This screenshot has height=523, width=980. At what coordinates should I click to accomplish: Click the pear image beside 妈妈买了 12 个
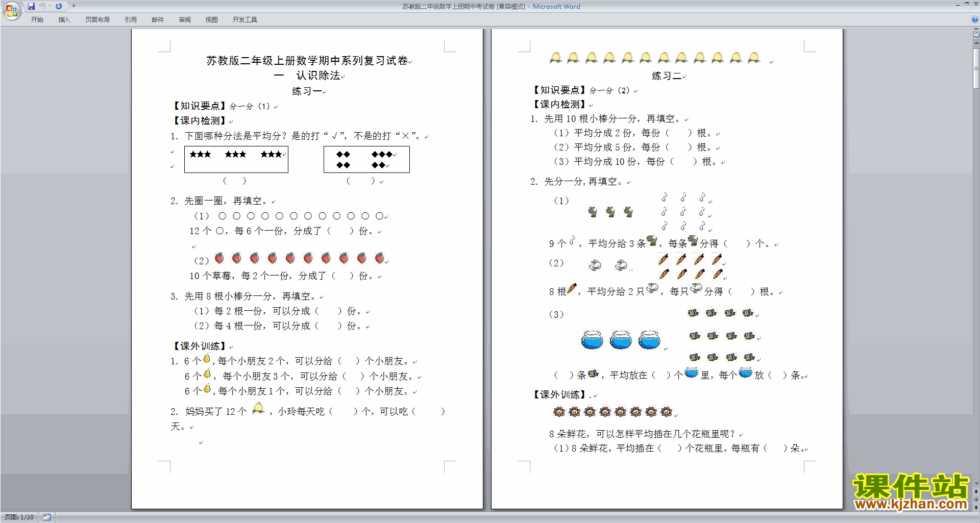click(259, 408)
